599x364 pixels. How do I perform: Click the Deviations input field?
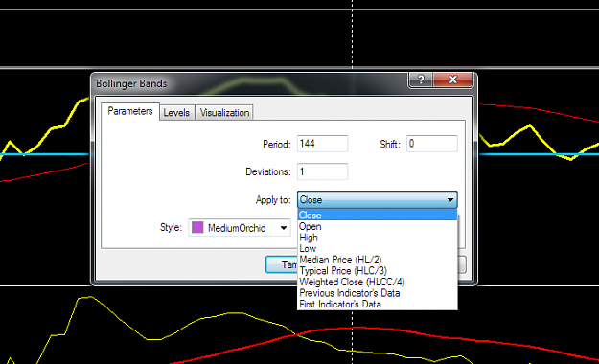pyautogui.click(x=322, y=171)
